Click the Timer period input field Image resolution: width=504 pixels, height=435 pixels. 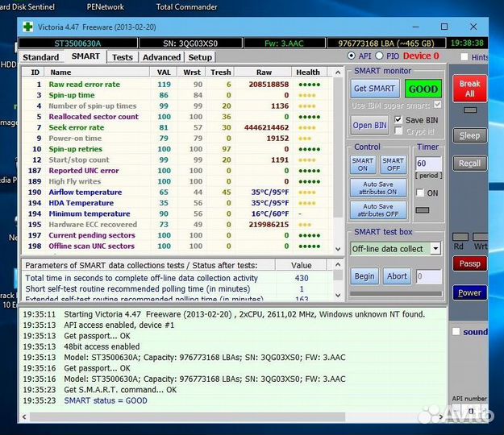coord(427,164)
